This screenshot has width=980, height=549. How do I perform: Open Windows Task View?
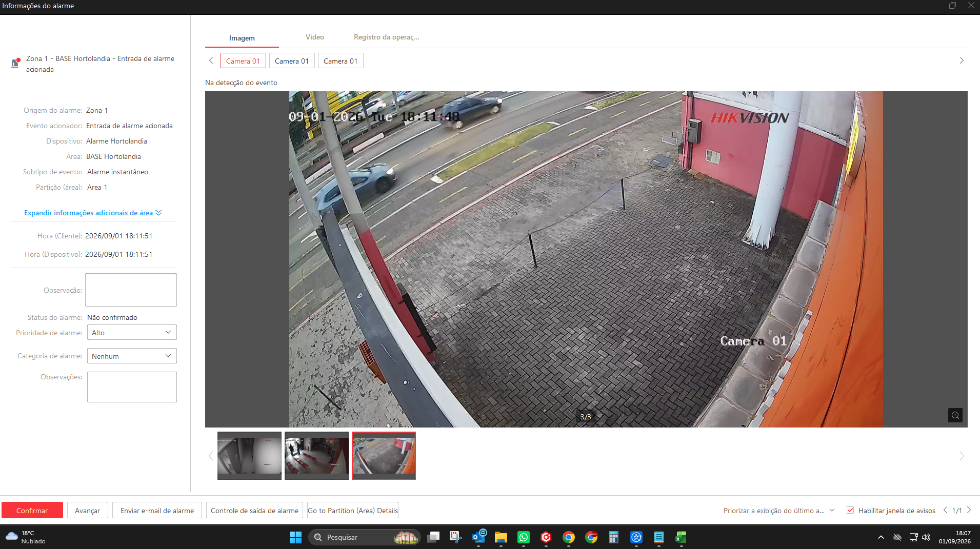[x=433, y=537]
